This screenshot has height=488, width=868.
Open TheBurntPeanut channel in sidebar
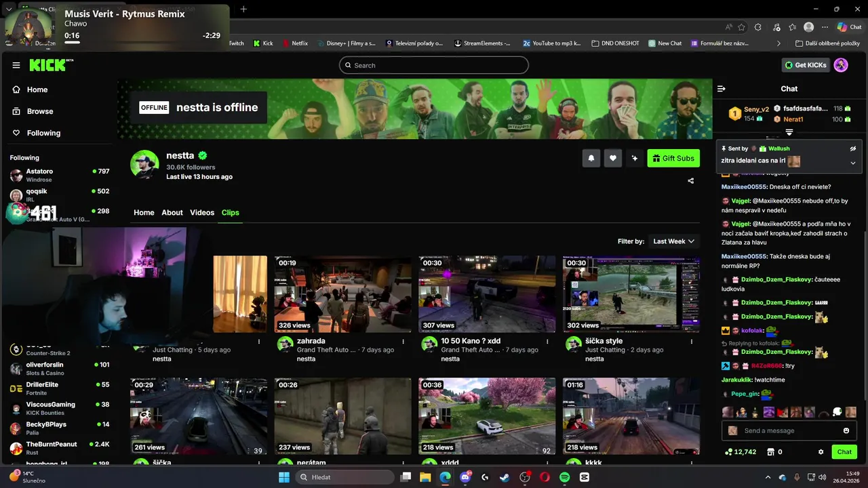pos(60,447)
